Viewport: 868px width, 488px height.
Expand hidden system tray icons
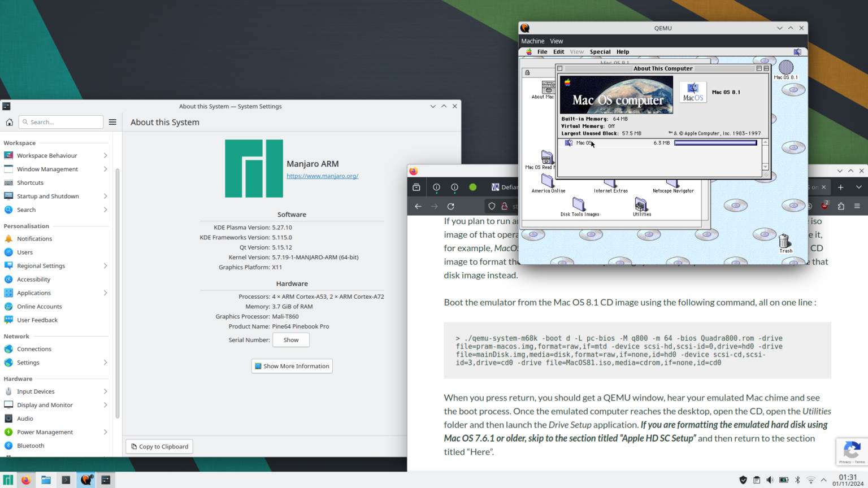824,480
